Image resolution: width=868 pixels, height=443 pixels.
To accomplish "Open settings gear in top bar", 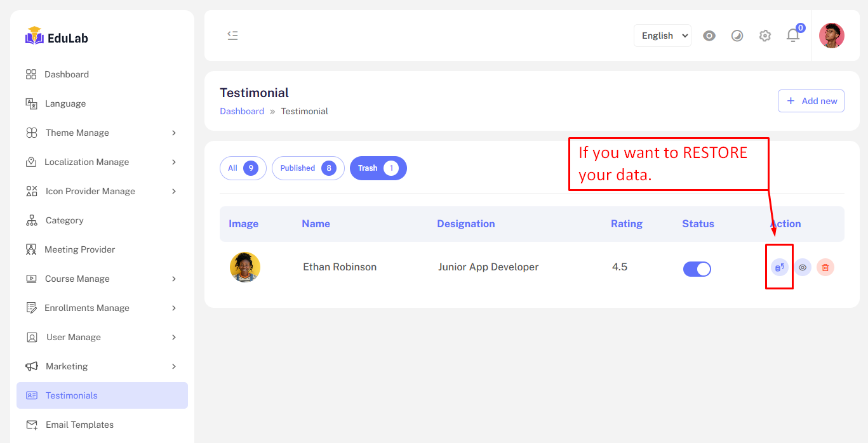I will [x=765, y=36].
